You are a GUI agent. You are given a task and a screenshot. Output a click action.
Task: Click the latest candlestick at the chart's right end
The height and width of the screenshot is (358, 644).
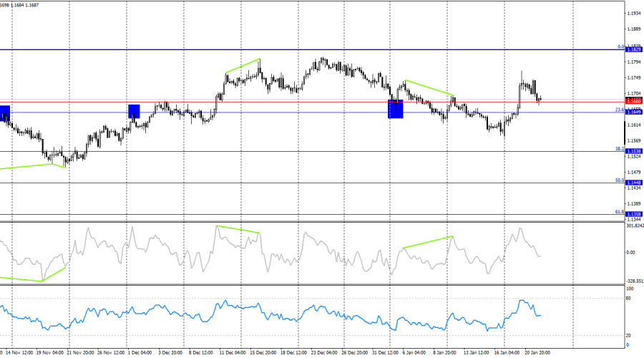pos(541,99)
